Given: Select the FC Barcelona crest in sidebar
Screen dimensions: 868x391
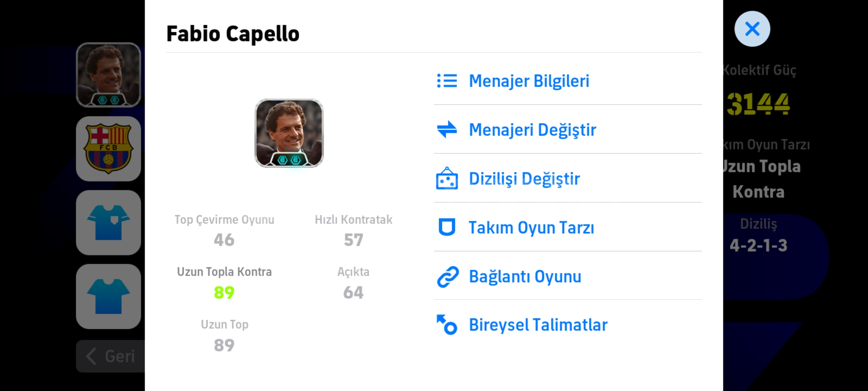Looking at the screenshot, I should point(109,149).
